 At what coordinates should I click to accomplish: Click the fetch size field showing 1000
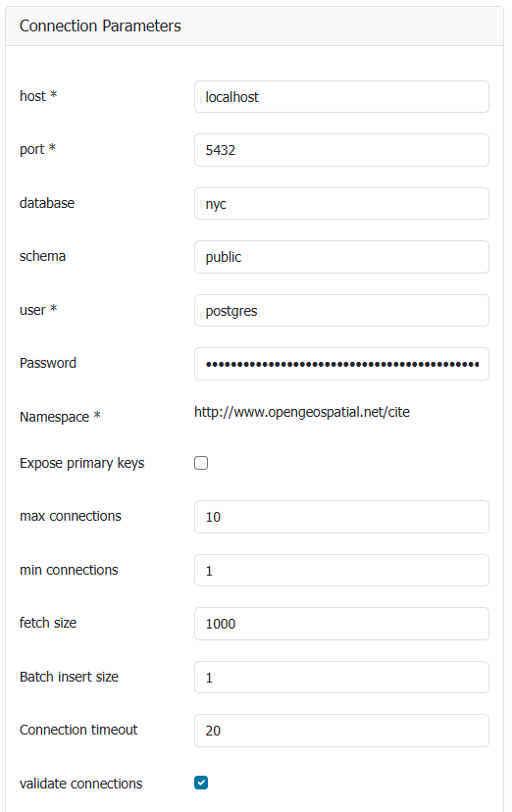point(341,624)
